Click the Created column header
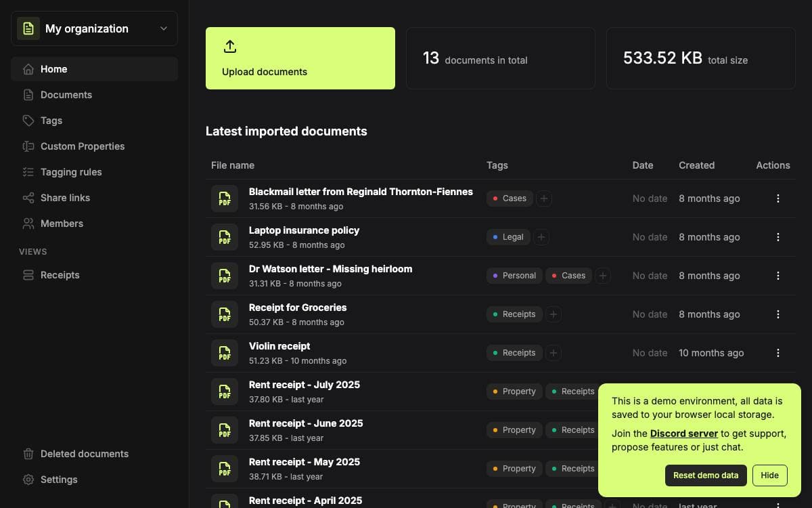Screen dimensions: 812x508 [697, 165]
